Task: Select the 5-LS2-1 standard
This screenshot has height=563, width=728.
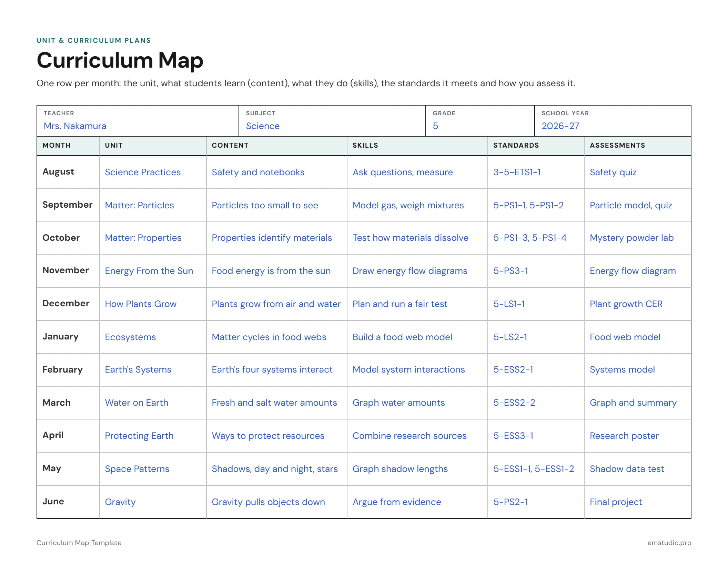Action: pyautogui.click(x=510, y=337)
